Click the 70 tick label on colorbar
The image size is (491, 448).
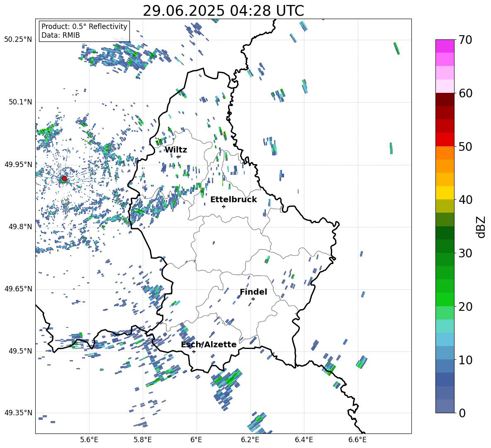(465, 40)
